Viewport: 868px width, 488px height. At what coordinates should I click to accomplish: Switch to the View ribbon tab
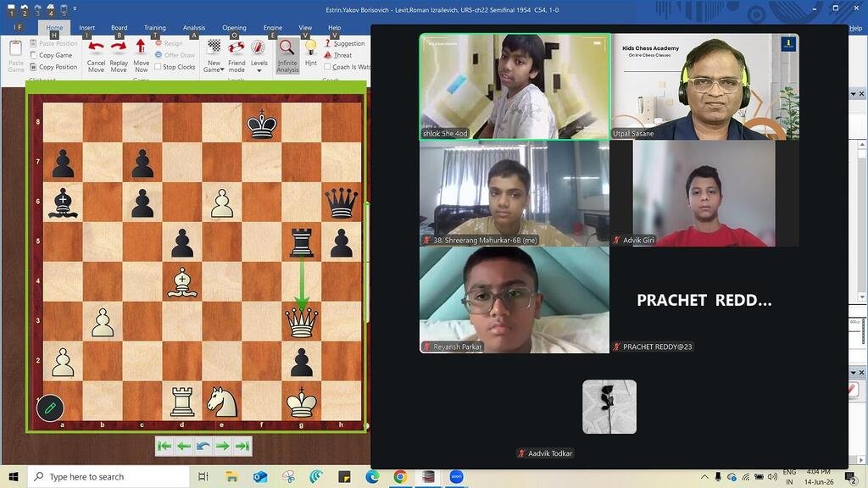(x=305, y=28)
